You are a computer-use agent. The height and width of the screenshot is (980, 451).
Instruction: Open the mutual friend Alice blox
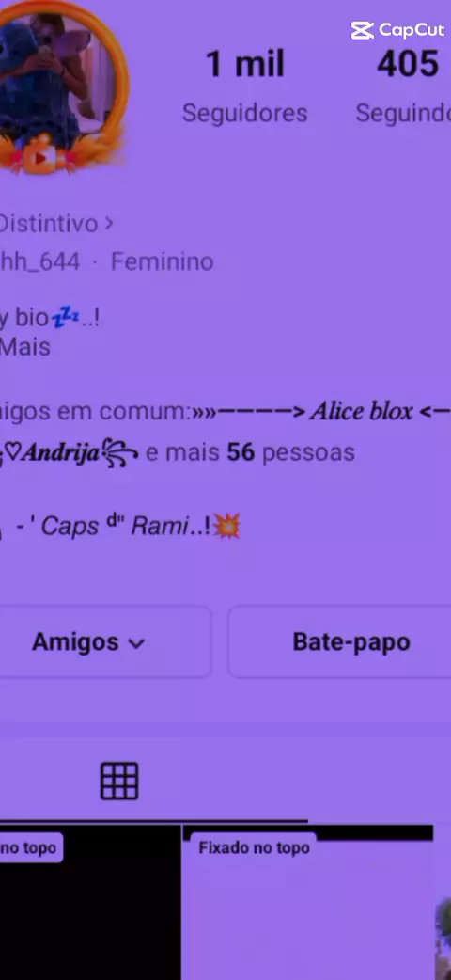pyautogui.click(x=361, y=411)
